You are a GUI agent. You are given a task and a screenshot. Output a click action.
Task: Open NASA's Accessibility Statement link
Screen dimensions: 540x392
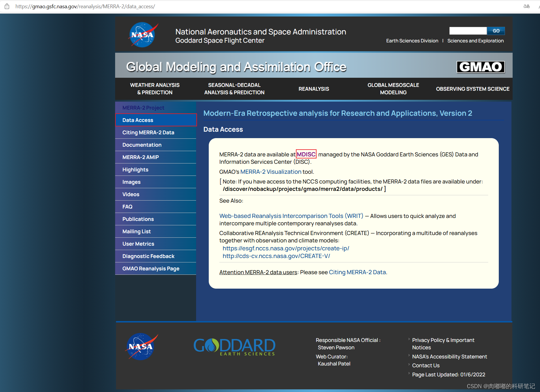tap(449, 357)
